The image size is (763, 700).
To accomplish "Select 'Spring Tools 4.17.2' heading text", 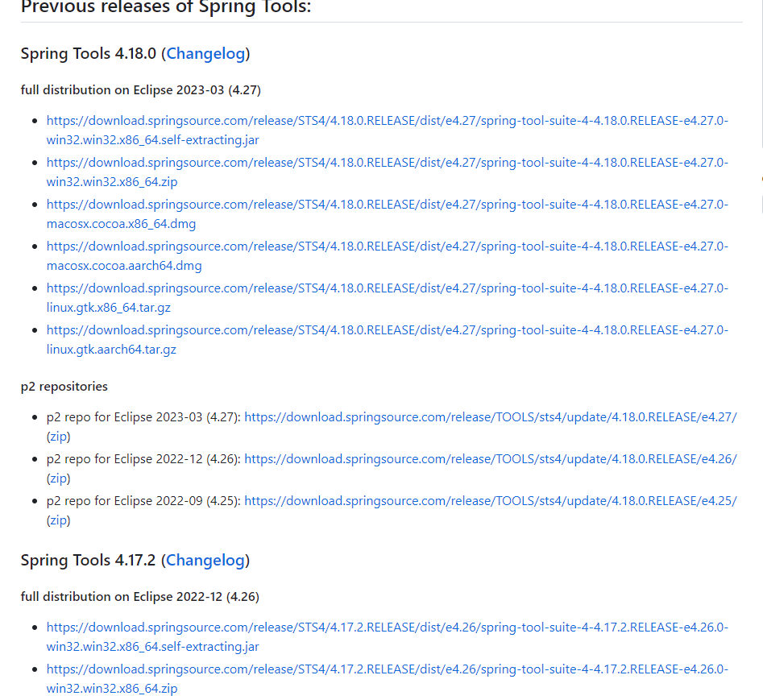I will point(88,561).
